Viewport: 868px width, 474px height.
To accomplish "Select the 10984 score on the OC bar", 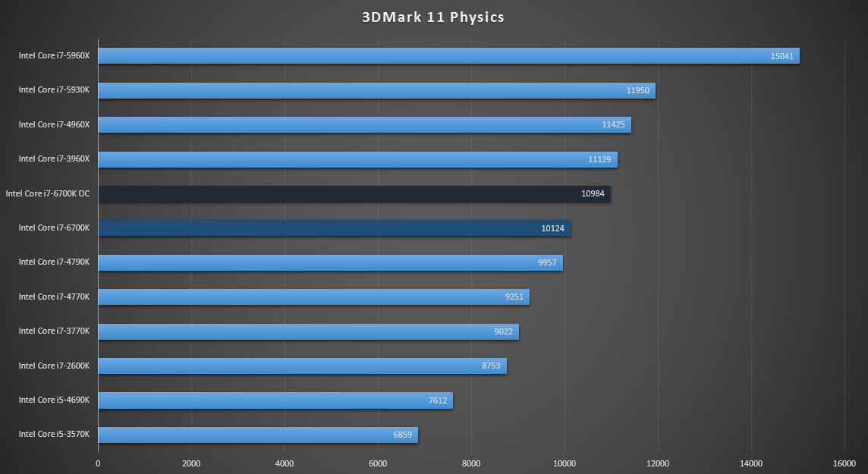I will pos(593,193).
